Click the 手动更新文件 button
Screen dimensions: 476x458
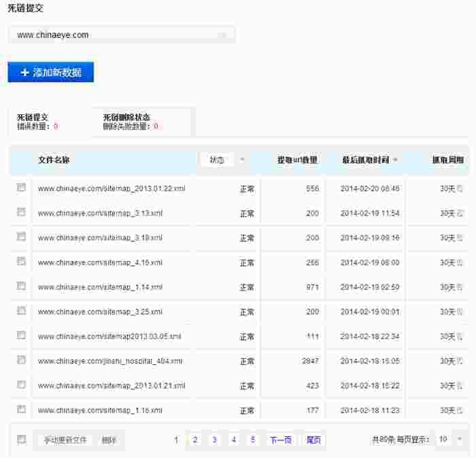65,440
